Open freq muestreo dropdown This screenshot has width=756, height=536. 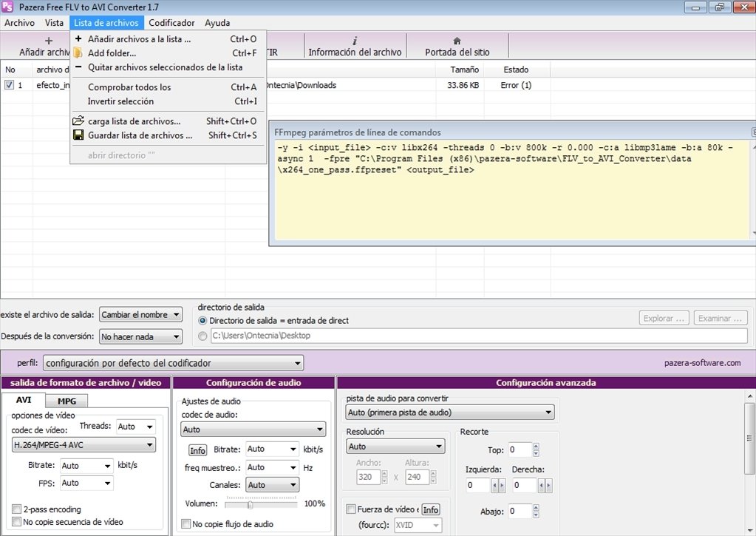click(272, 467)
